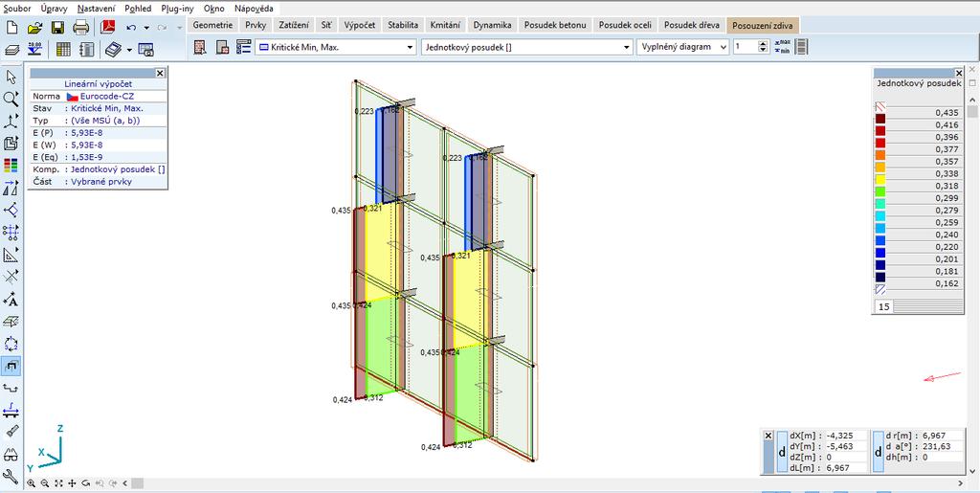Open the Úpravy menu
Image resolution: width=980 pixels, height=493 pixels.
tap(55, 9)
